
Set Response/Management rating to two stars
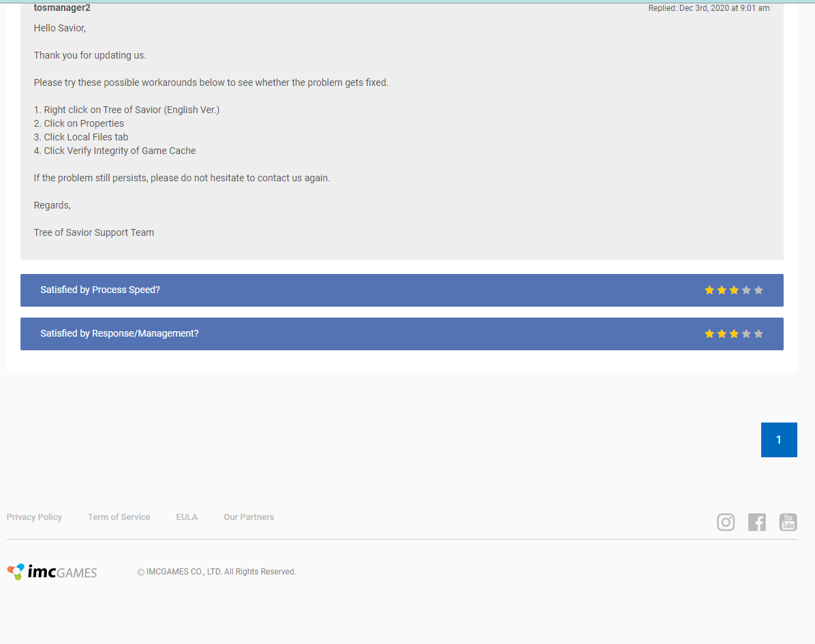tap(722, 334)
